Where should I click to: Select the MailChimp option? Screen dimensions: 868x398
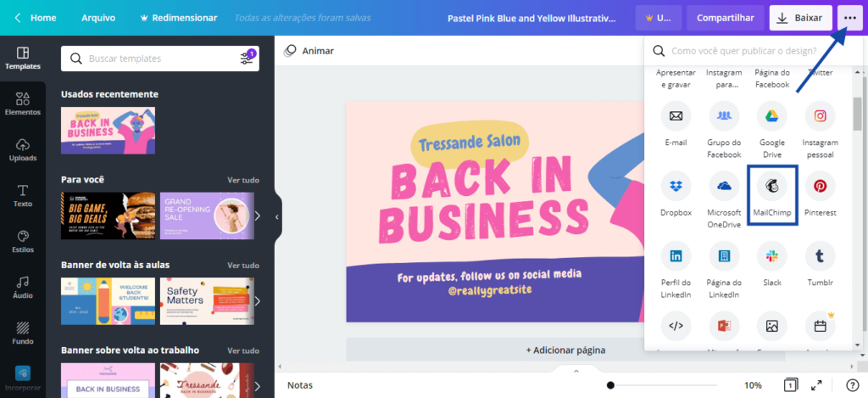click(772, 195)
